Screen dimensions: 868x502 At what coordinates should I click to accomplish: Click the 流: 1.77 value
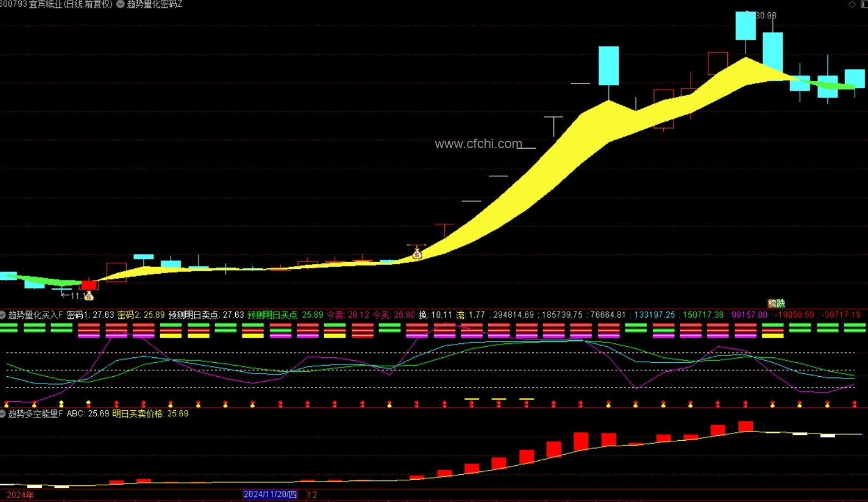470,315
